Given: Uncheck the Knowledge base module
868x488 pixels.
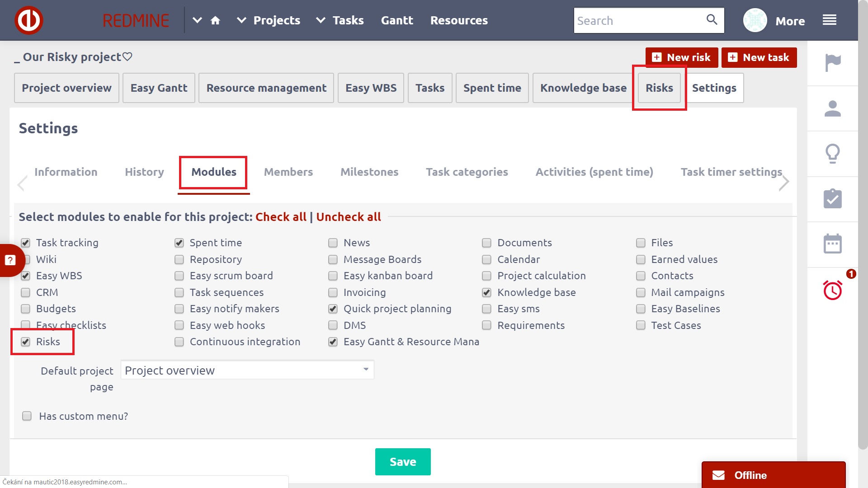Looking at the screenshot, I should point(487,293).
